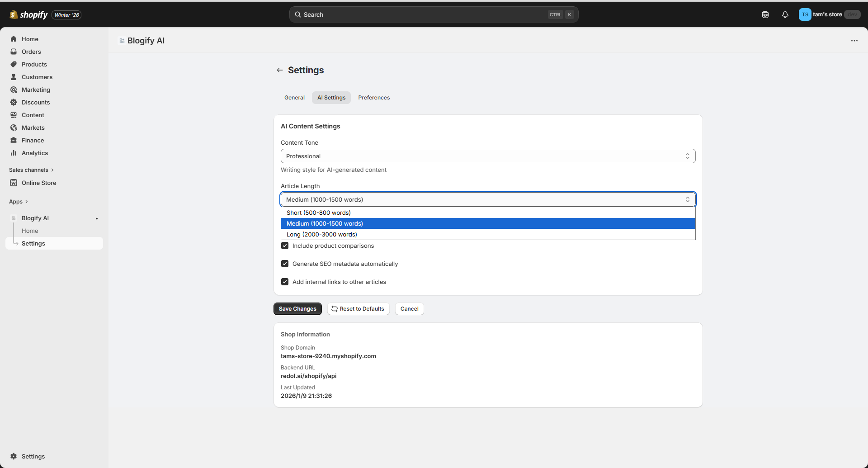This screenshot has width=868, height=468.
Task: Enable Include product comparisons
Action: 285,246
